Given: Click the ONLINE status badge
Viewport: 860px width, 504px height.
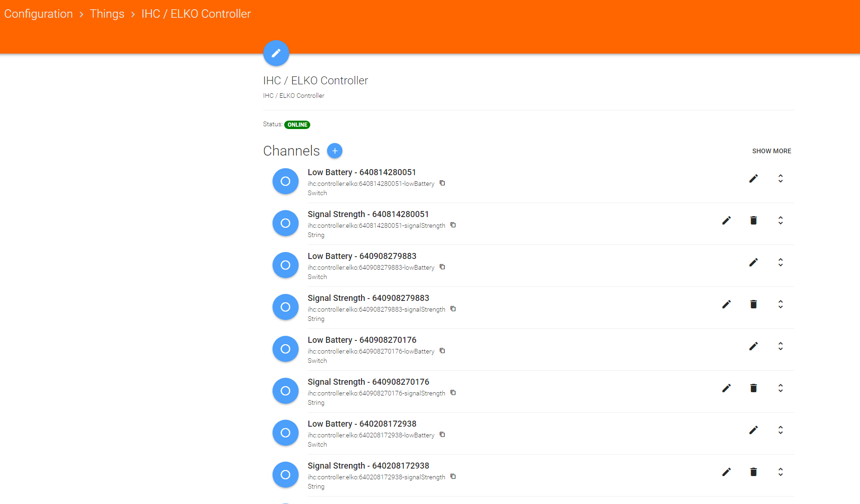Looking at the screenshot, I should tap(297, 125).
